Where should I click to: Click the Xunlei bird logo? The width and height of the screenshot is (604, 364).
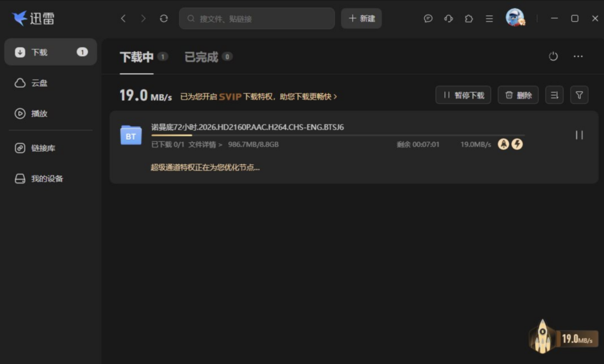[x=19, y=18]
